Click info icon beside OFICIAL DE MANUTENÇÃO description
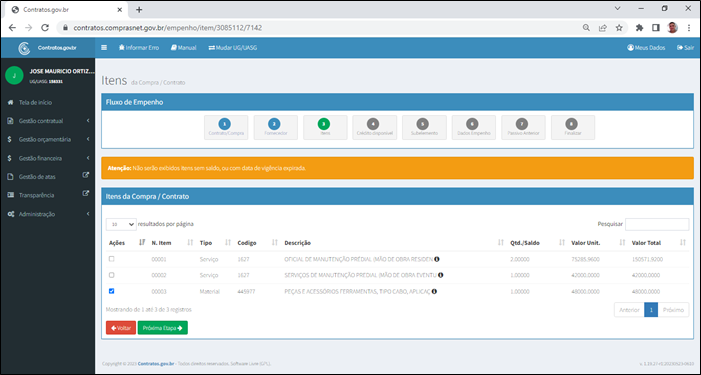Viewport: 701px width, 375px height. (x=437, y=259)
